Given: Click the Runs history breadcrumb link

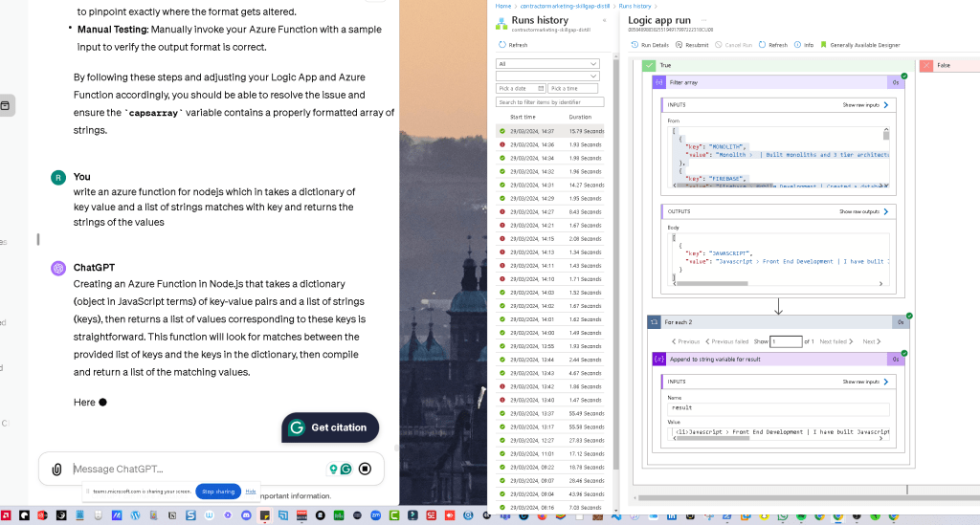Looking at the screenshot, I should 635,7.
